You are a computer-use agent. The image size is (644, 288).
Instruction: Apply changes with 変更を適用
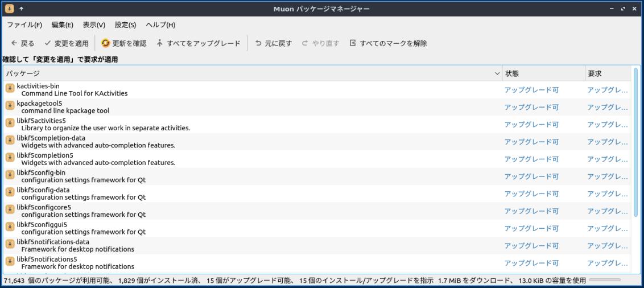pos(66,43)
